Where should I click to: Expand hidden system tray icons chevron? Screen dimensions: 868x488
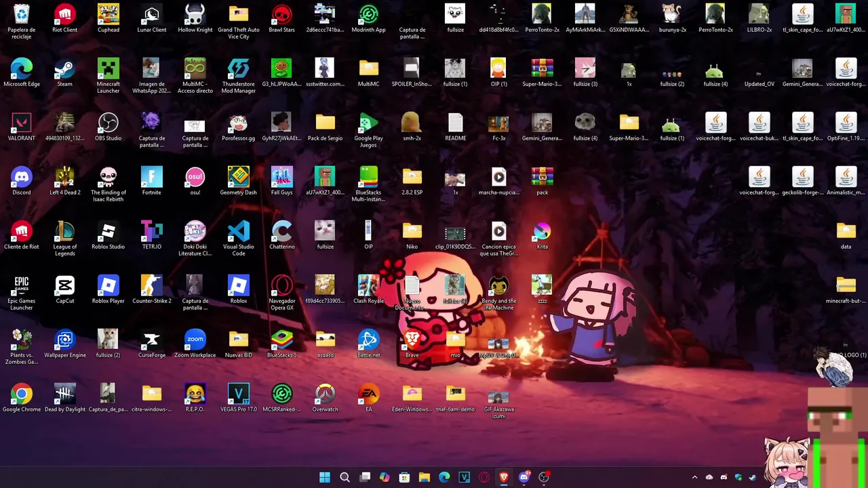pos(694,477)
